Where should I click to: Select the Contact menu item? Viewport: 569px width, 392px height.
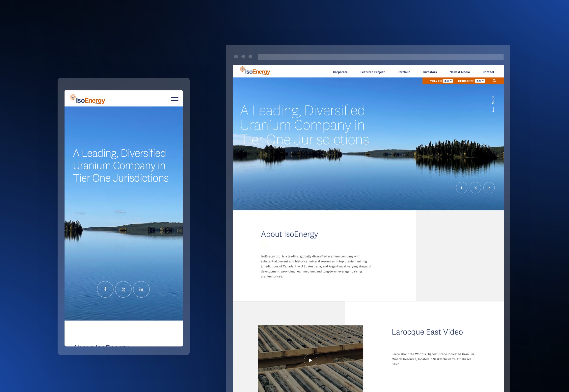pos(489,72)
